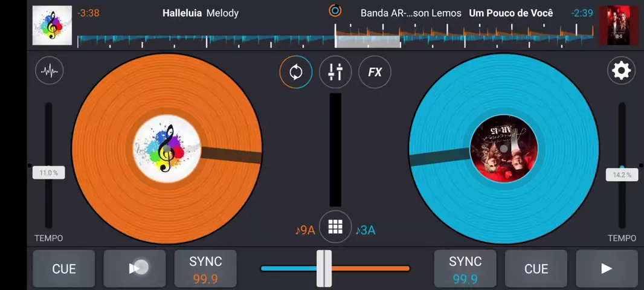Click the automix icon between track titles
Viewport: 644px width, 290px height.
pos(335,10)
